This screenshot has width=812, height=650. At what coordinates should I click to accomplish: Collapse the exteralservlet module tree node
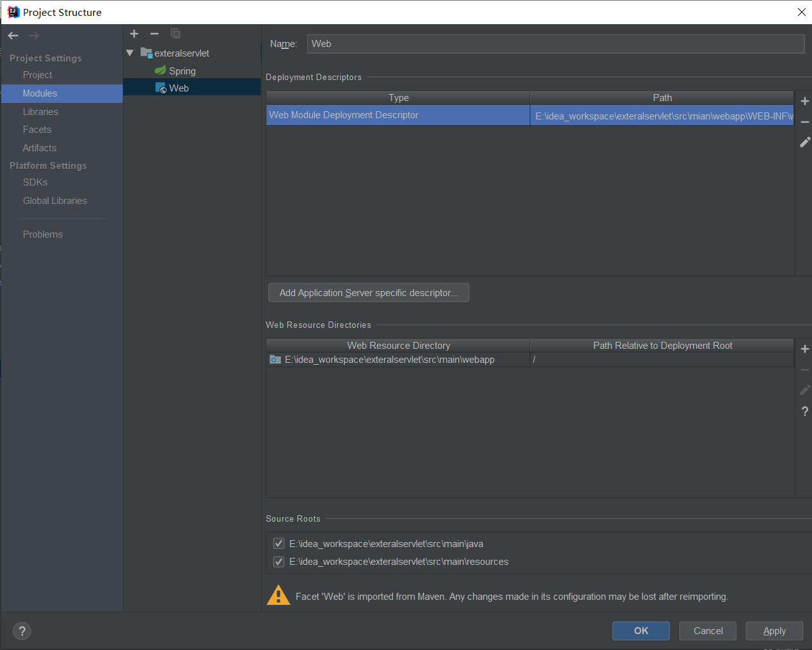130,53
